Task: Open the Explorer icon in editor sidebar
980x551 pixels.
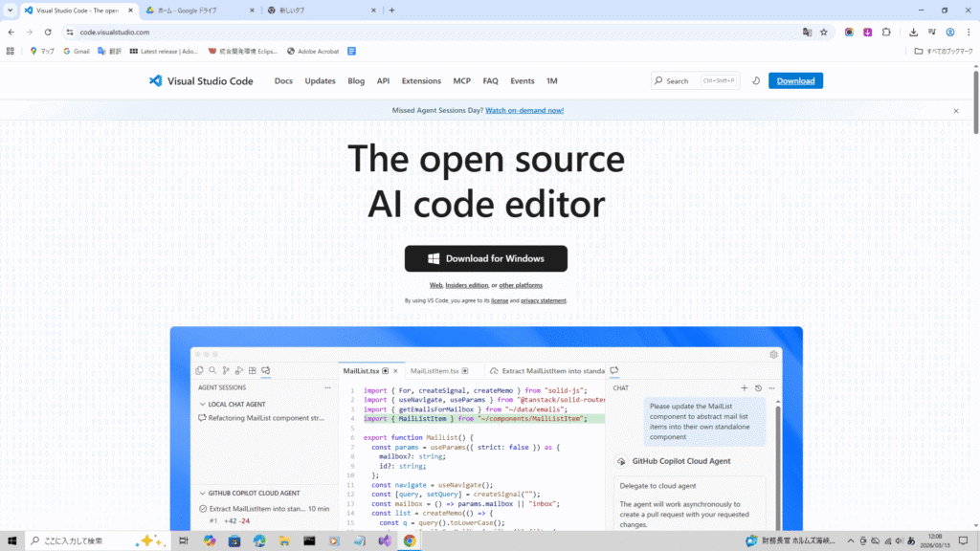Action: pos(199,370)
